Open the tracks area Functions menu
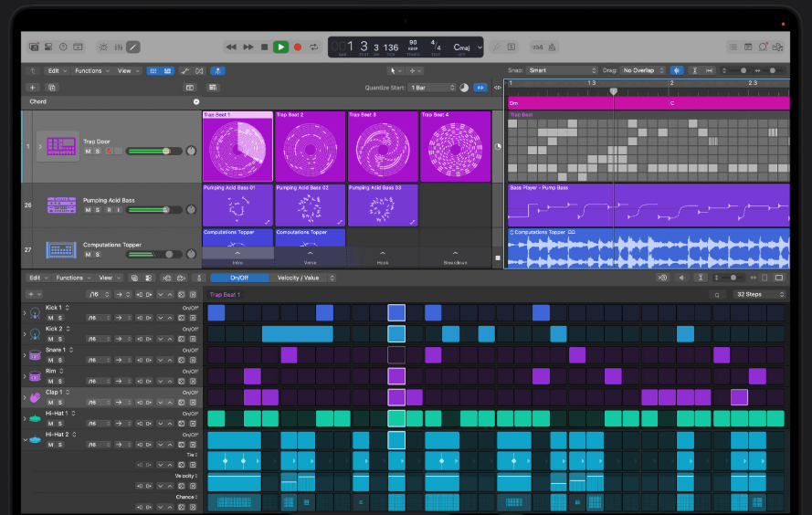 coord(91,70)
